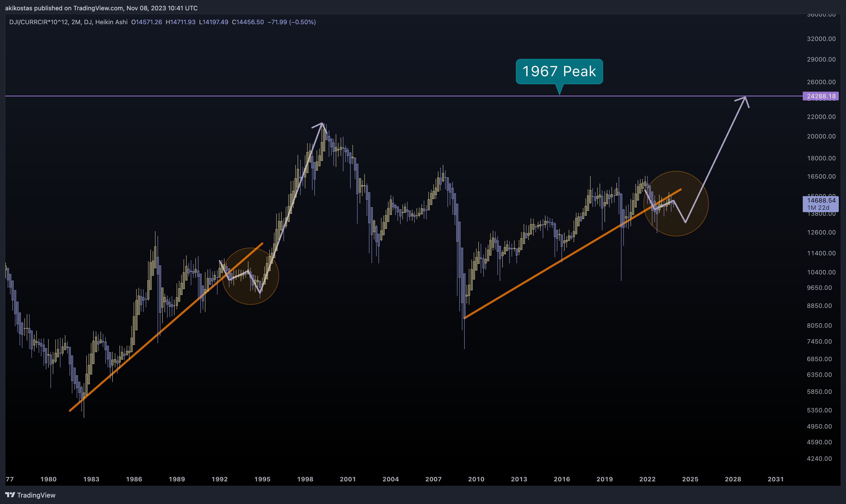Click the 2022 label on time axis
846x504 pixels.
(x=648, y=479)
